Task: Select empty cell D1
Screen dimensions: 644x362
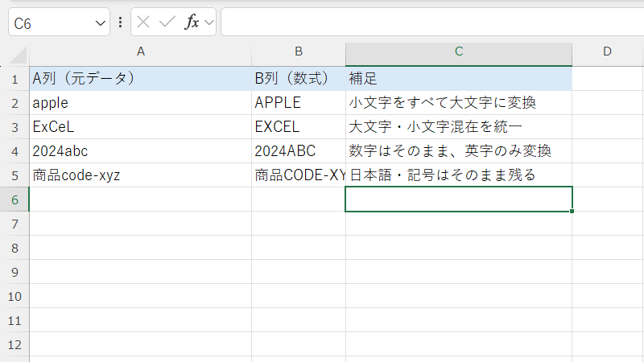Action: (608, 78)
